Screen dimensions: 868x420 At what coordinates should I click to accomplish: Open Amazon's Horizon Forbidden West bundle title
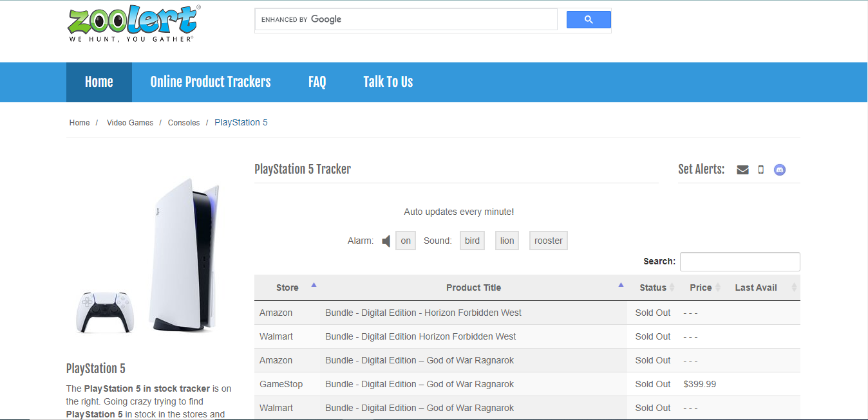click(423, 313)
